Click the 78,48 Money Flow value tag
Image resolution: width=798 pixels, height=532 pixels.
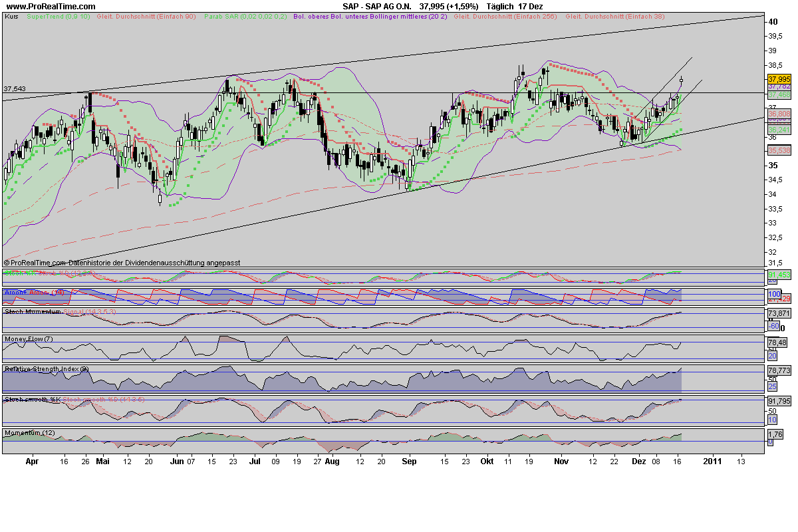click(777, 342)
